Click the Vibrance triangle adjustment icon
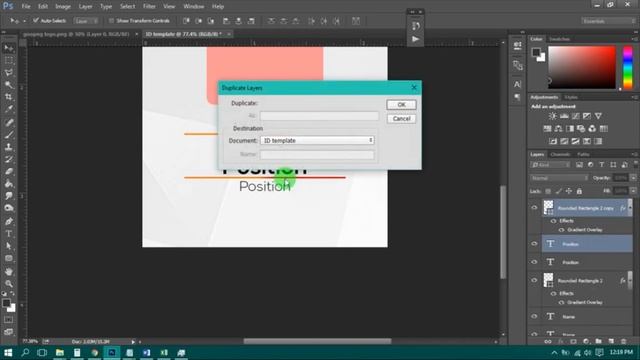Screen dimensions: 640x360 click(x=598, y=116)
